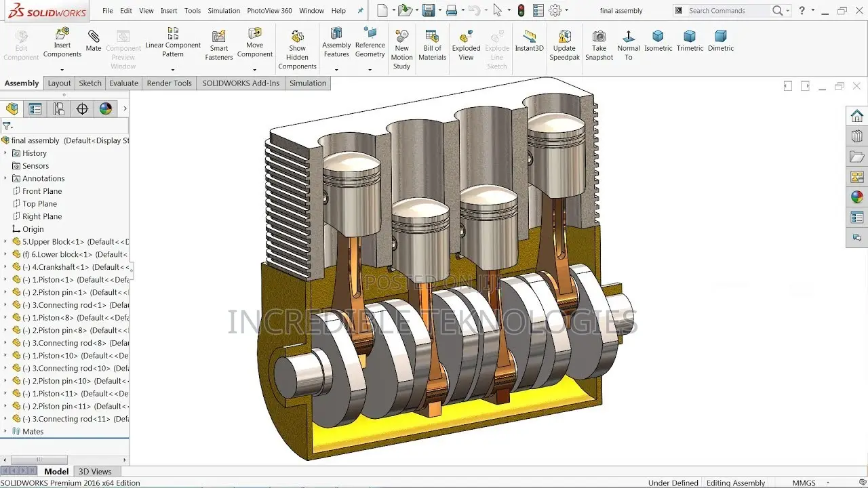Screen dimensions: 868x488
Task: Open the Simulation menu
Action: pos(224,10)
